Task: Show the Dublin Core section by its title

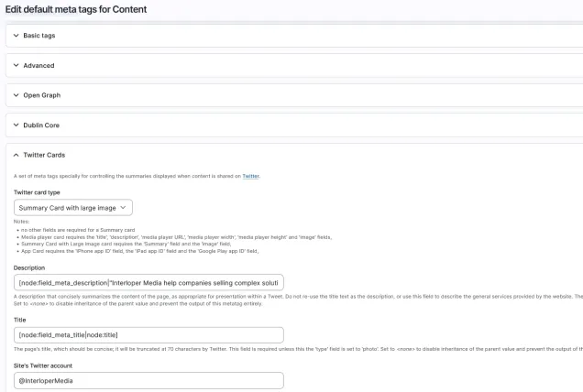Action: coord(41,125)
